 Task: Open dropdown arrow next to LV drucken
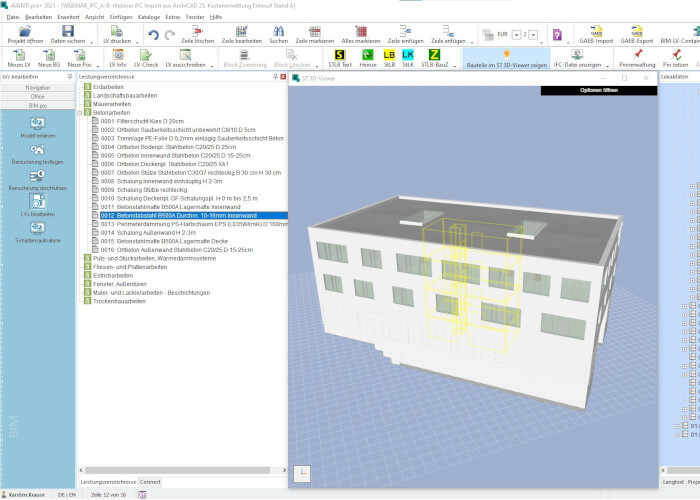(x=137, y=42)
